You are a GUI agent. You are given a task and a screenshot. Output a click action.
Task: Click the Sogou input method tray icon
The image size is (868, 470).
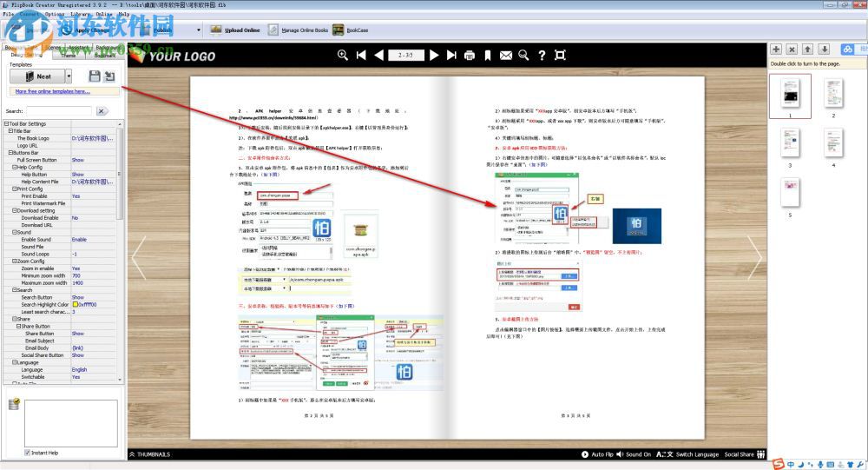779,464
